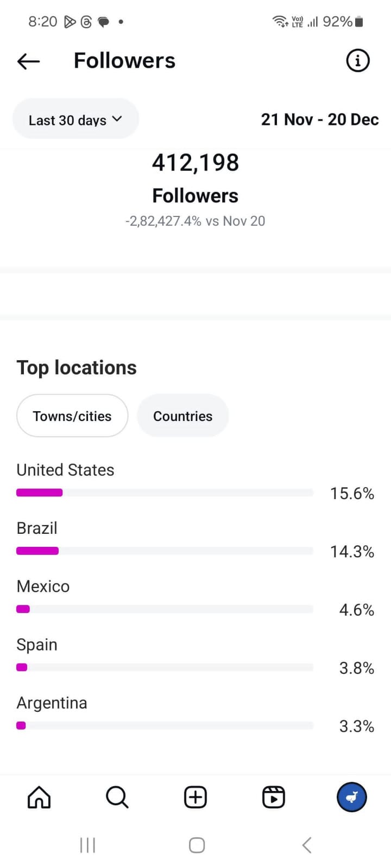Tap the Brazil percentage bar
This screenshot has height=868, width=391.
[165, 551]
